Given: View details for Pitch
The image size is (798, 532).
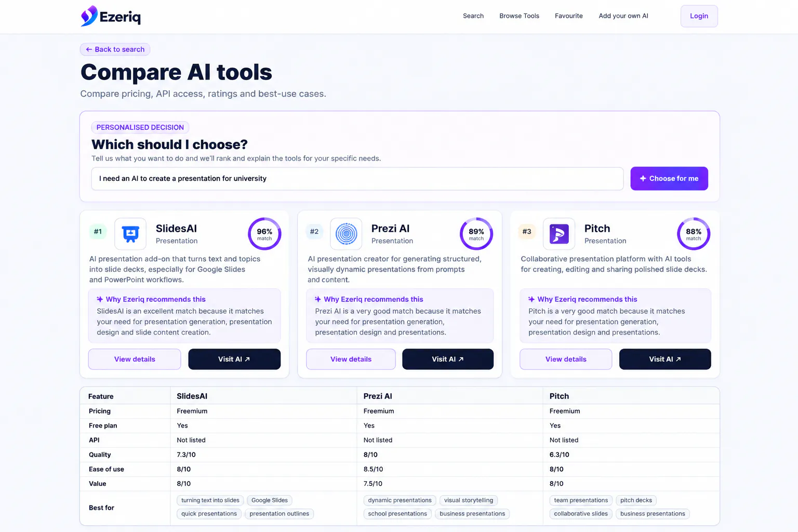Looking at the screenshot, I should point(566,359).
